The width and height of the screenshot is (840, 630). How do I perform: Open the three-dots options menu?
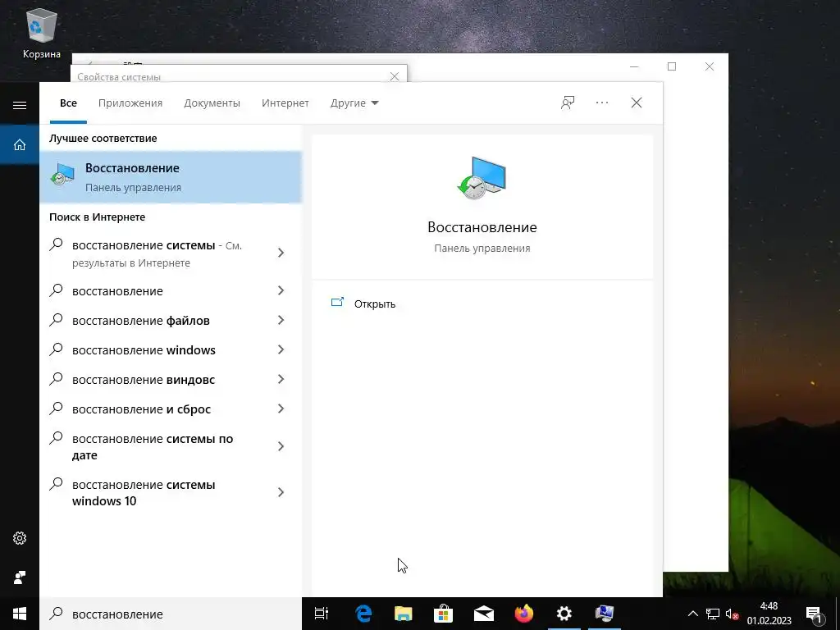602,103
